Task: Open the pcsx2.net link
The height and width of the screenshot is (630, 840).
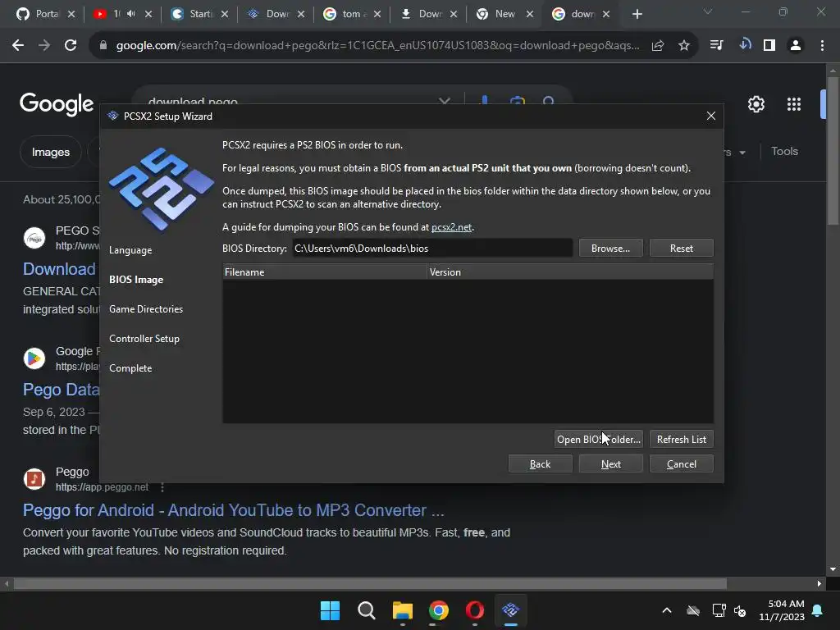Action: (x=452, y=227)
